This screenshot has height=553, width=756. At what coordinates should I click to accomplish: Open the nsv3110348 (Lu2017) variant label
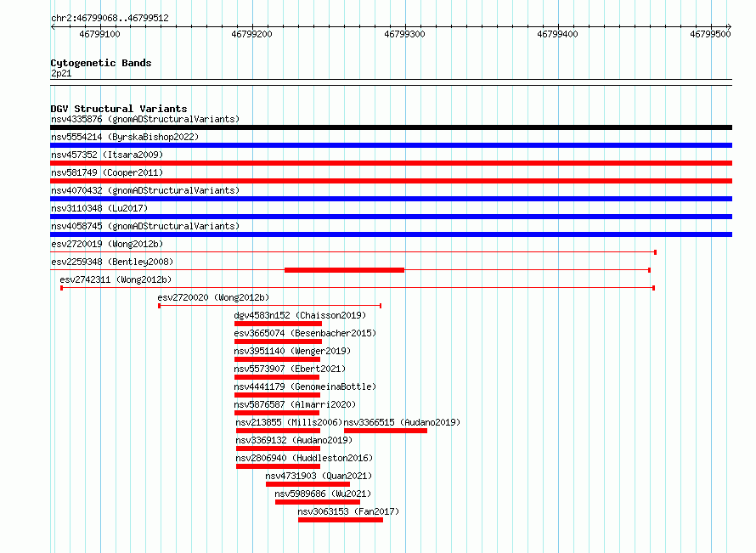coord(99,208)
